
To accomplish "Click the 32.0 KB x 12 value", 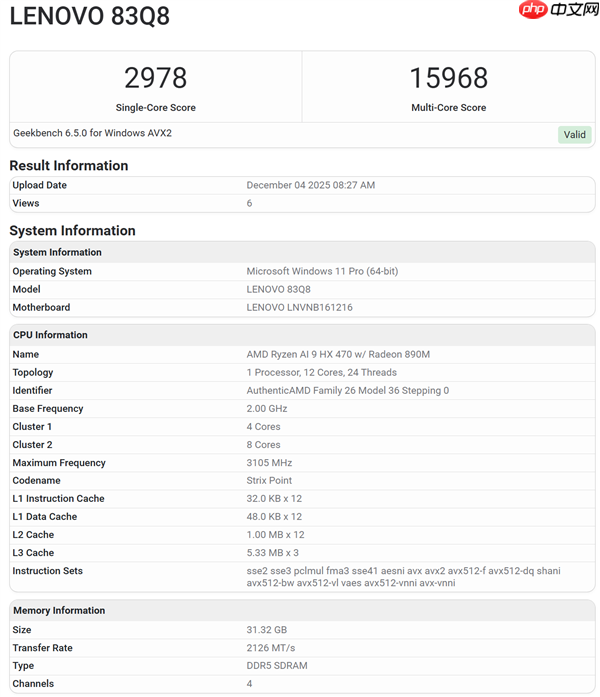I will (274, 499).
